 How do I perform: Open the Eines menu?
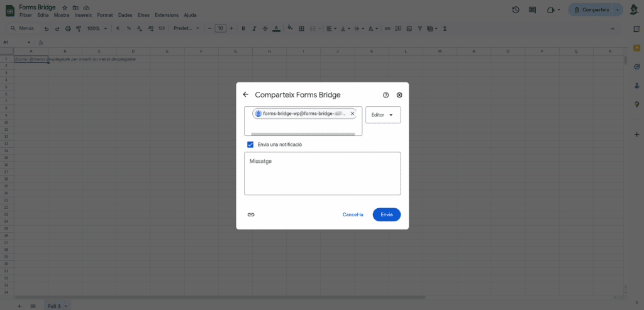coord(143,15)
